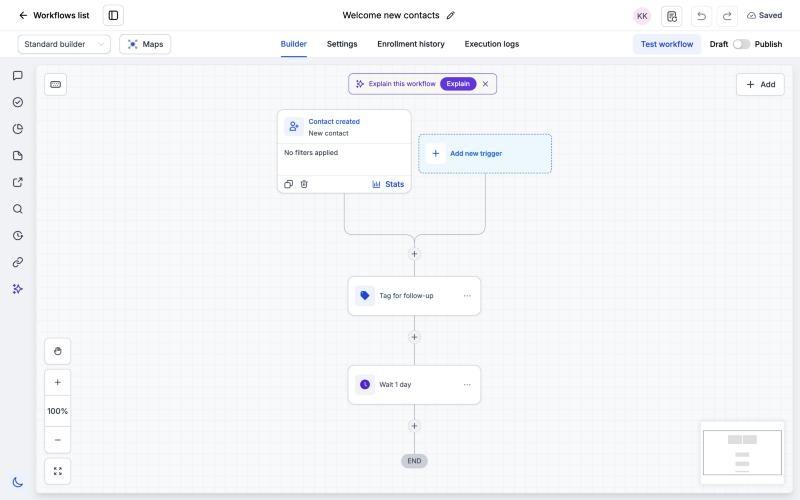Open the pie chart stats sidebar icon
Screen dimensions: 800x500
click(18, 129)
